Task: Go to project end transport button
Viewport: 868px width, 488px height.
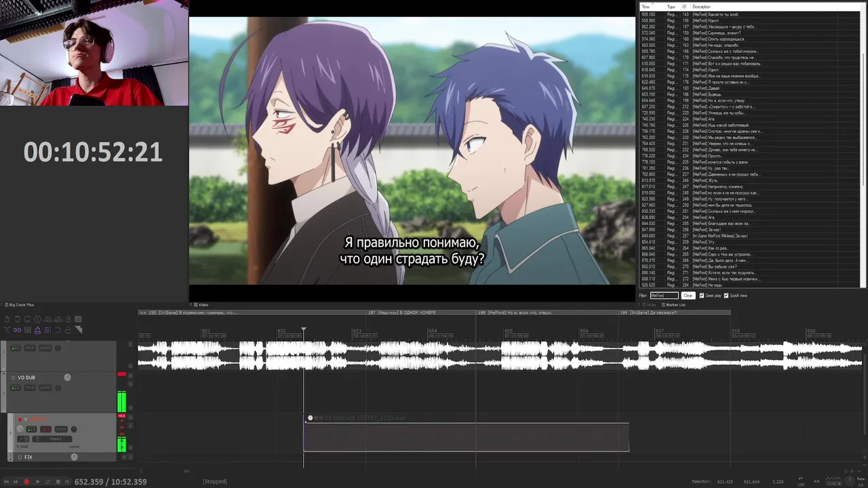Action: pos(16,482)
